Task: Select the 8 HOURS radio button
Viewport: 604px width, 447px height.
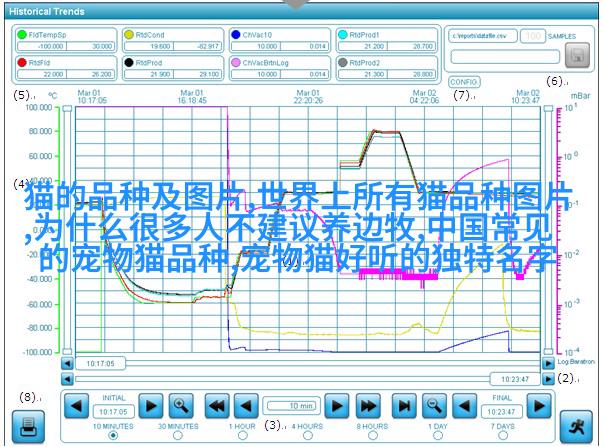Action: pyautogui.click(x=372, y=435)
